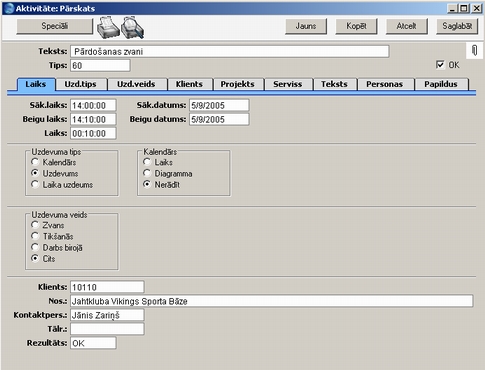485x370 pixels.
Task: Click the Laiks duration field 00:10:00
Action: pyautogui.click(x=93, y=133)
